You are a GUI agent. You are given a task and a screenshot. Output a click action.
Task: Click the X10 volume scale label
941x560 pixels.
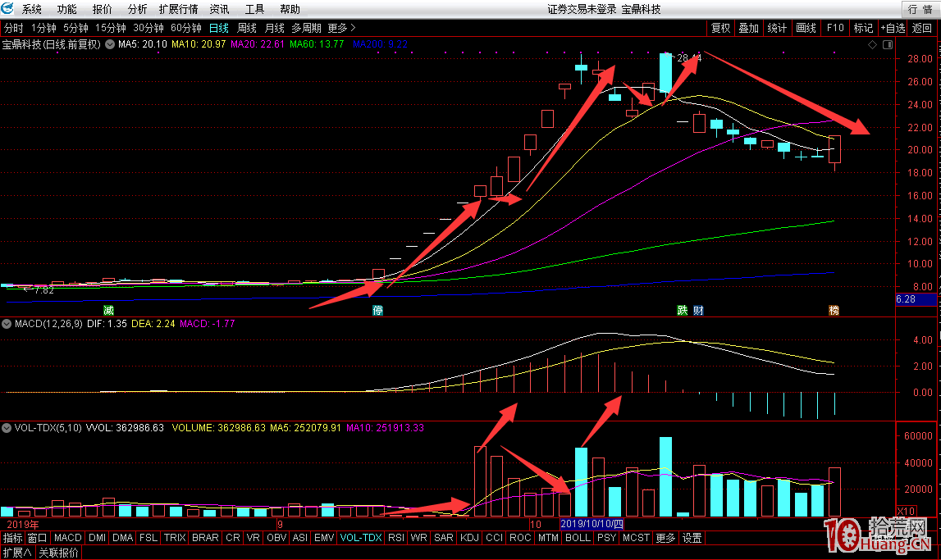(906, 512)
